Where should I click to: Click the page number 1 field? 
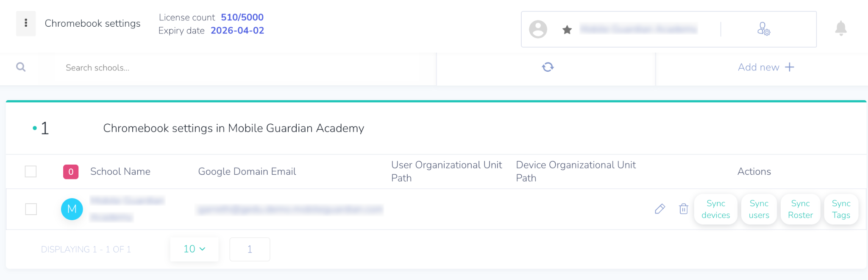coord(250,249)
